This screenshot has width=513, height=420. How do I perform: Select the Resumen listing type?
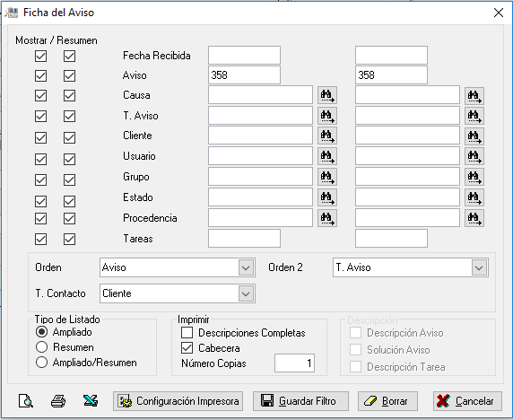coord(41,347)
